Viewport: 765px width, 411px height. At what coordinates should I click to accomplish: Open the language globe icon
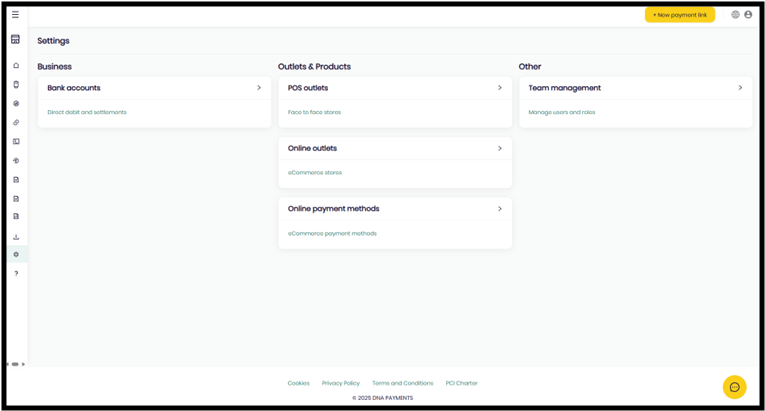pyautogui.click(x=736, y=15)
